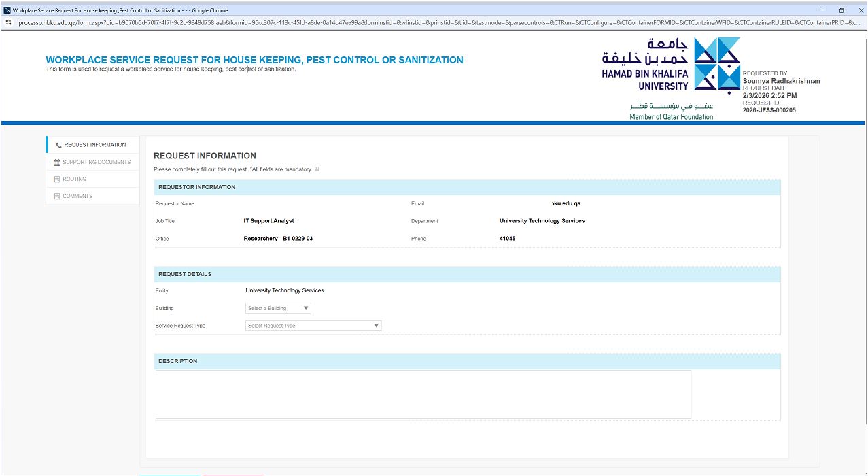Switch to the Supporting Documents tab

[x=96, y=162]
